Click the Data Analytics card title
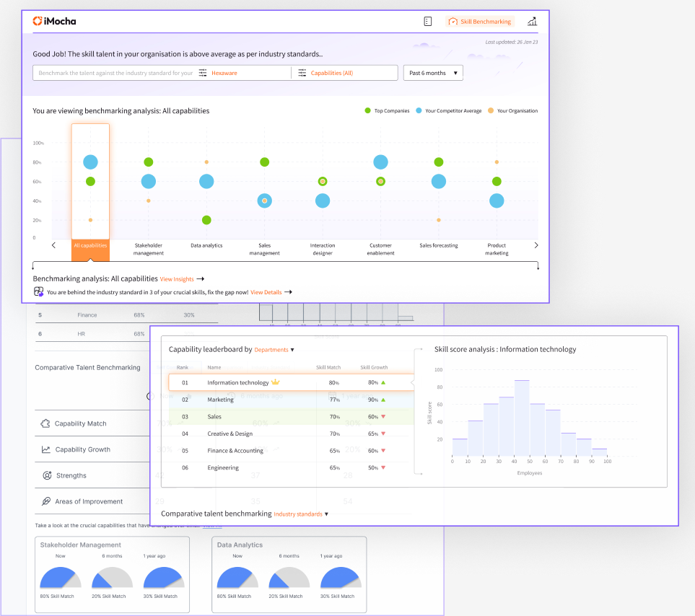Image resolution: width=695 pixels, height=616 pixels. (x=240, y=545)
